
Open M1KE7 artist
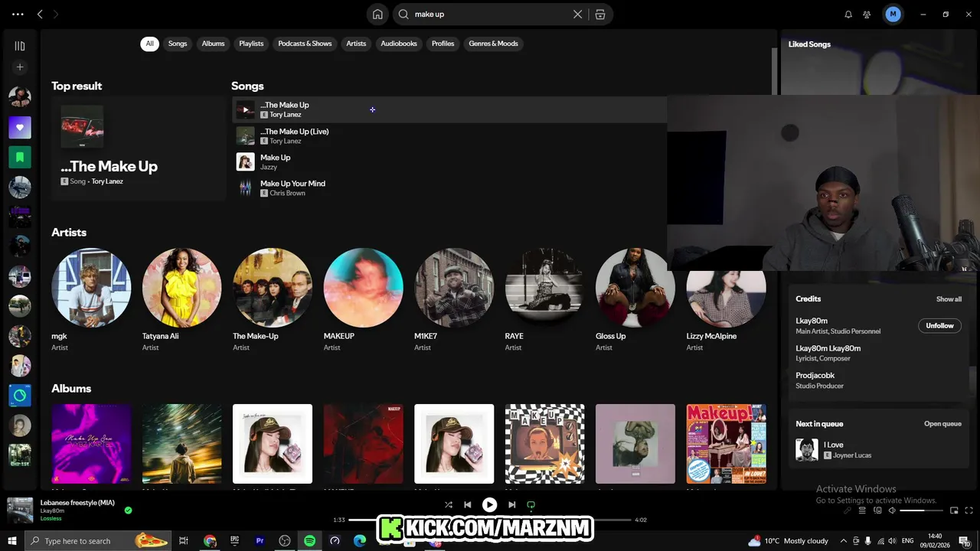pyautogui.click(x=454, y=299)
